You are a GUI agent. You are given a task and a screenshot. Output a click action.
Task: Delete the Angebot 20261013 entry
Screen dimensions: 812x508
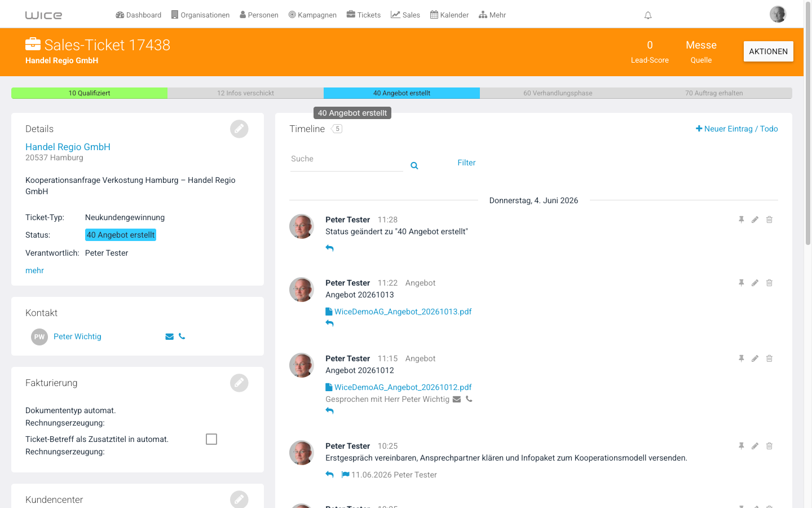pos(769,283)
